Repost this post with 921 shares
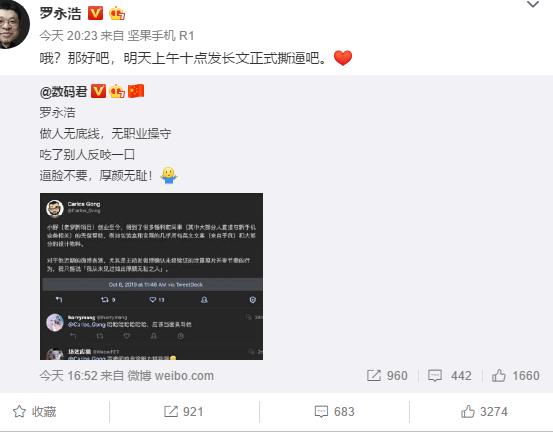 (x=183, y=412)
